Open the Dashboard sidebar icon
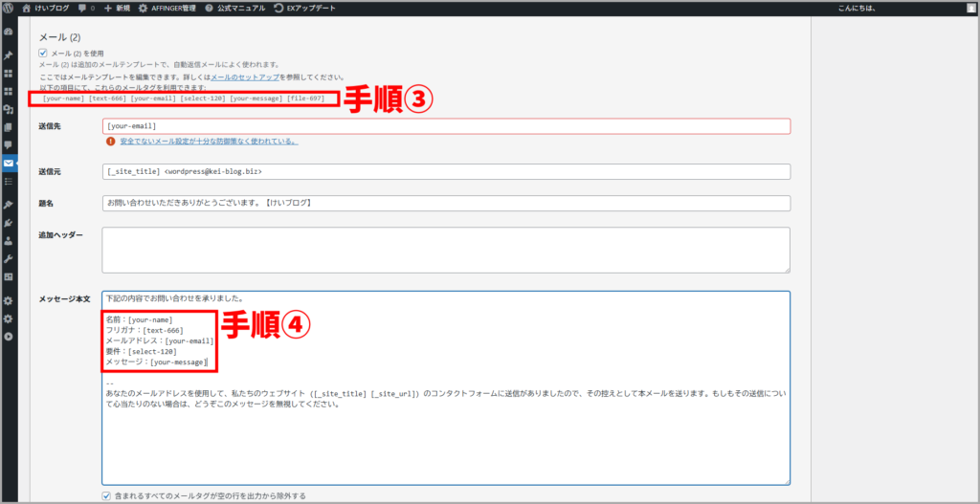 click(9, 32)
